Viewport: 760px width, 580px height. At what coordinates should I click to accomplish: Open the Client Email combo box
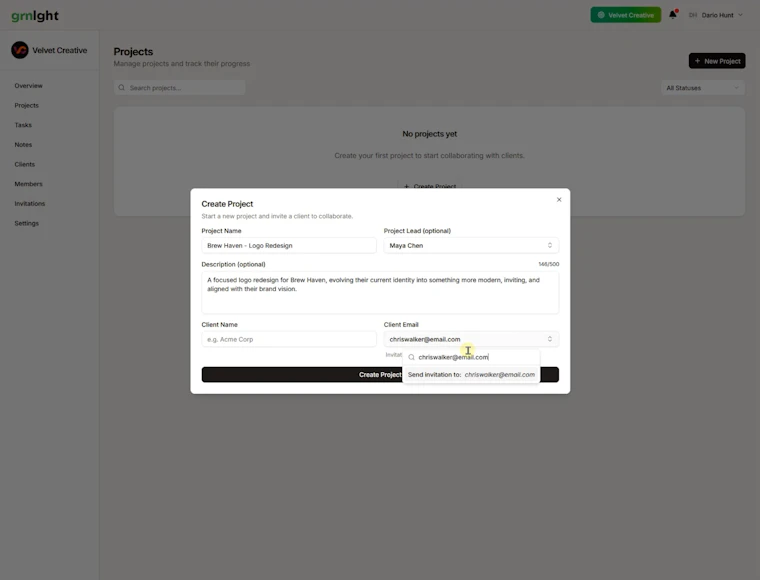tap(471, 339)
